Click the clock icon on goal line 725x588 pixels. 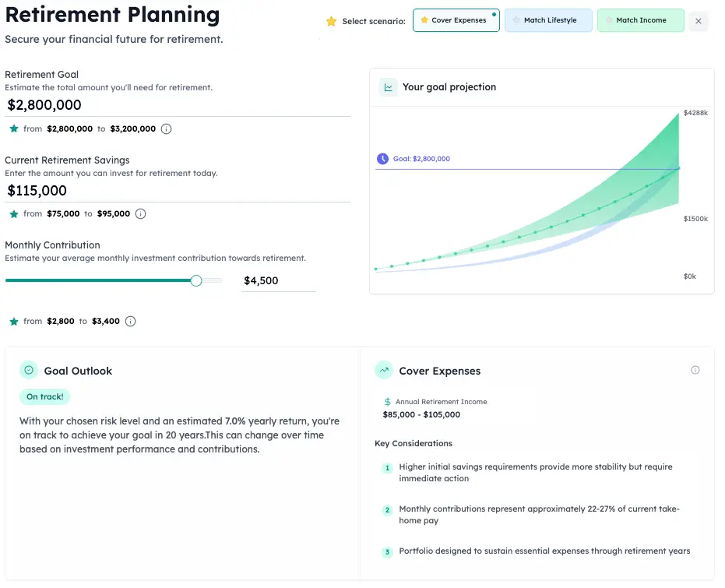click(382, 159)
